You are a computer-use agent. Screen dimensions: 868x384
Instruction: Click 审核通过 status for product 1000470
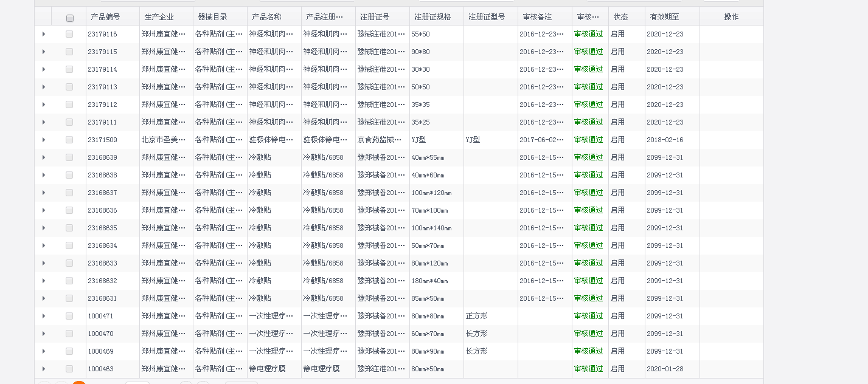coord(588,334)
